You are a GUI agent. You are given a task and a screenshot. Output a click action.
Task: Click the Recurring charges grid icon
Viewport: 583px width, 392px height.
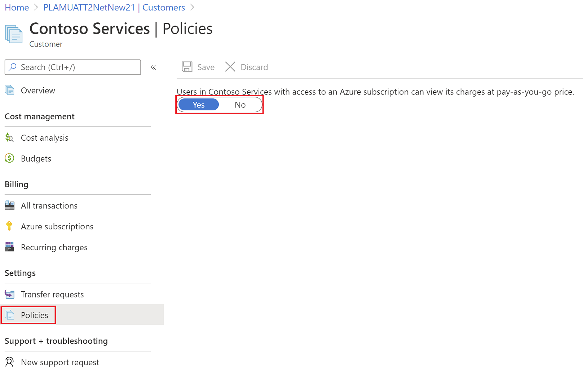point(10,247)
